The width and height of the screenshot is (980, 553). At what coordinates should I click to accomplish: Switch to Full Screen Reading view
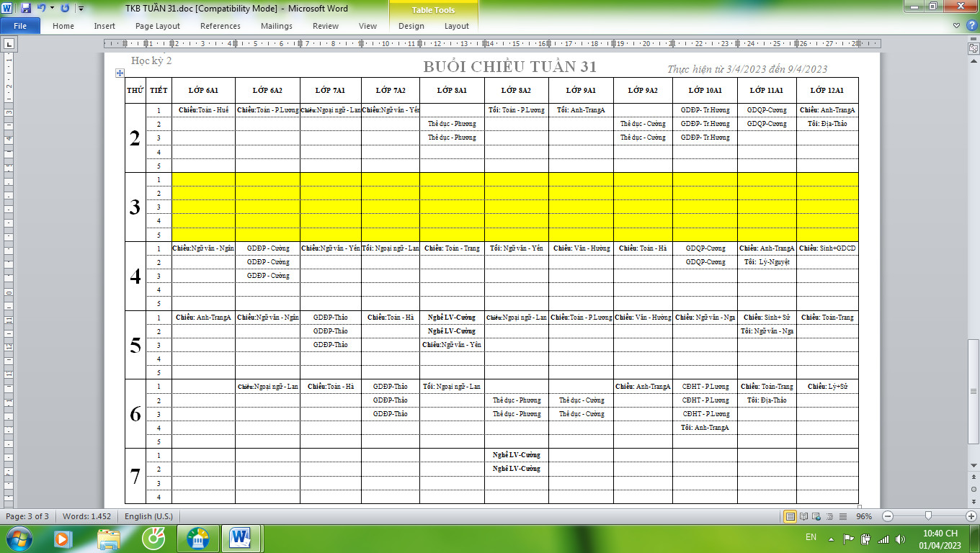tap(803, 516)
